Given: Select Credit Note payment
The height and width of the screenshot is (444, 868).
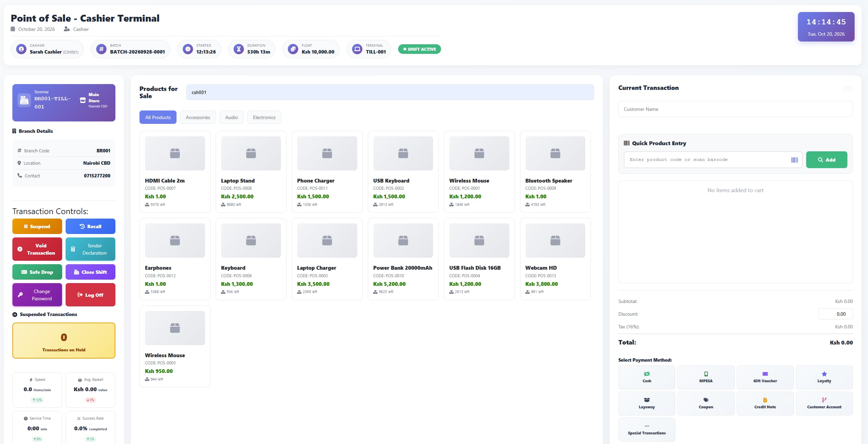Looking at the screenshot, I should 765,403.
